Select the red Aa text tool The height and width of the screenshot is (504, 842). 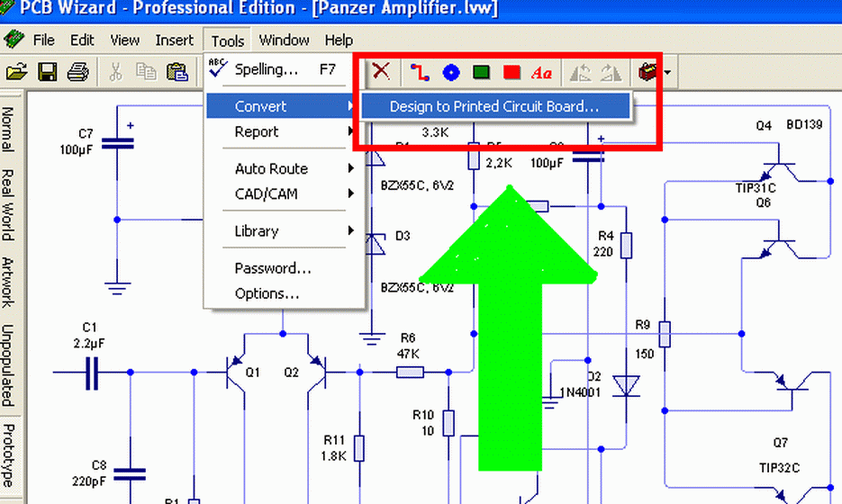[x=541, y=73]
